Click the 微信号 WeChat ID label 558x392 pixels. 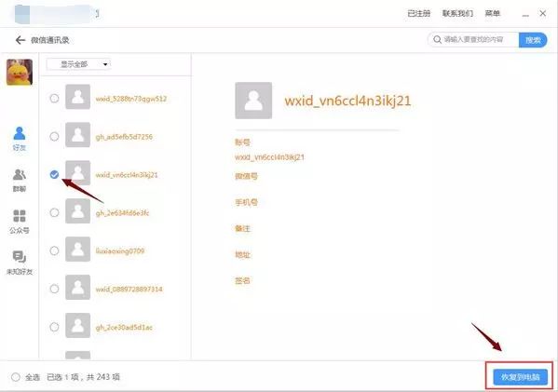click(246, 176)
